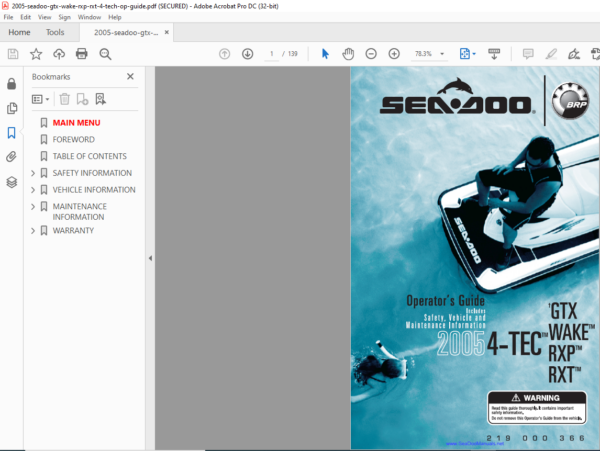The height and width of the screenshot is (451, 600).
Task: Open the Layers panel icon
Action: [11, 182]
